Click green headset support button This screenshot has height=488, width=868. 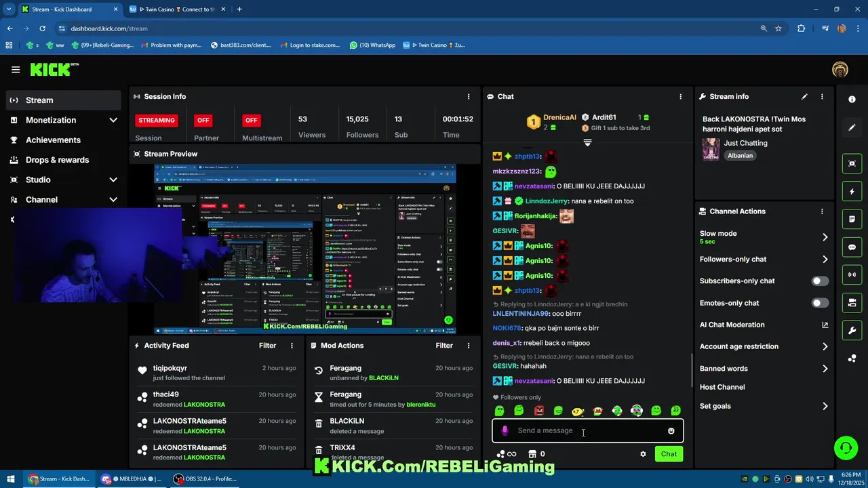[845, 448]
